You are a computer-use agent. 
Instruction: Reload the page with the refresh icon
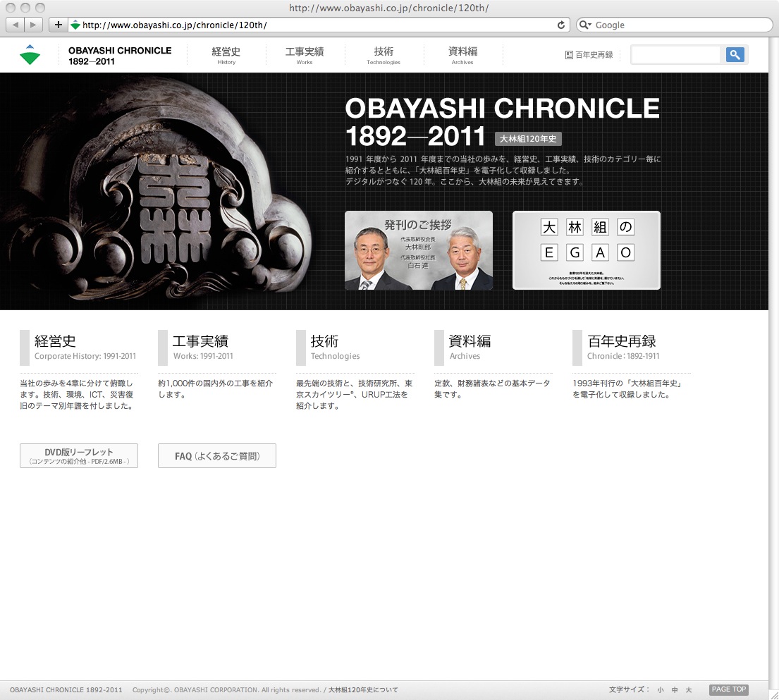(x=561, y=25)
